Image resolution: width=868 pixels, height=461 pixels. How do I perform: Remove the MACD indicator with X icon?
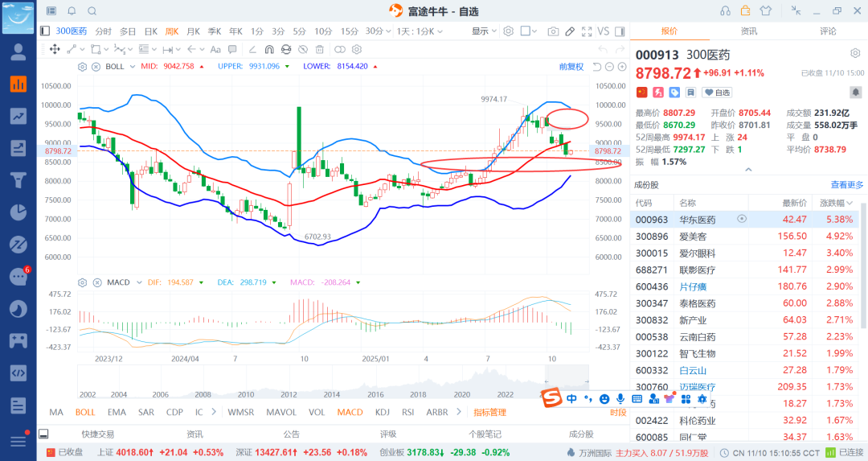point(97,282)
